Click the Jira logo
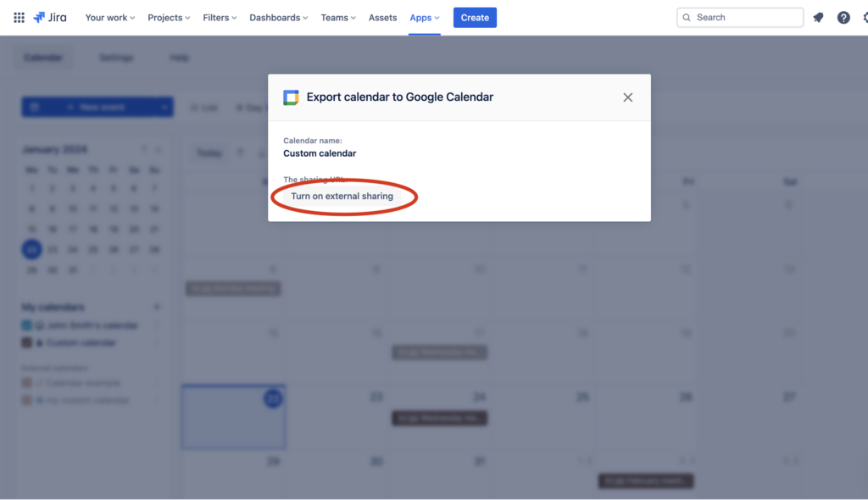 pyautogui.click(x=50, y=17)
